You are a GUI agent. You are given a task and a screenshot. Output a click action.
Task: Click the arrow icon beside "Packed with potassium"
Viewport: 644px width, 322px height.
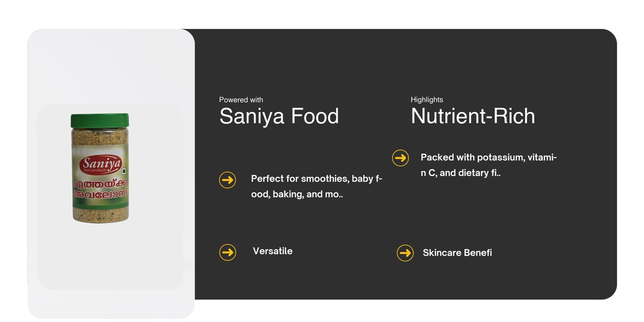[x=400, y=158]
